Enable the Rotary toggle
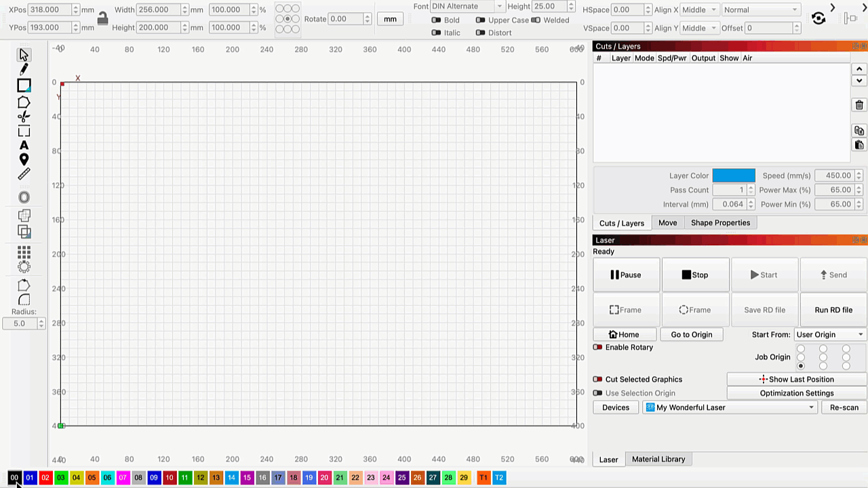The height and width of the screenshot is (488, 868). [x=597, y=347]
